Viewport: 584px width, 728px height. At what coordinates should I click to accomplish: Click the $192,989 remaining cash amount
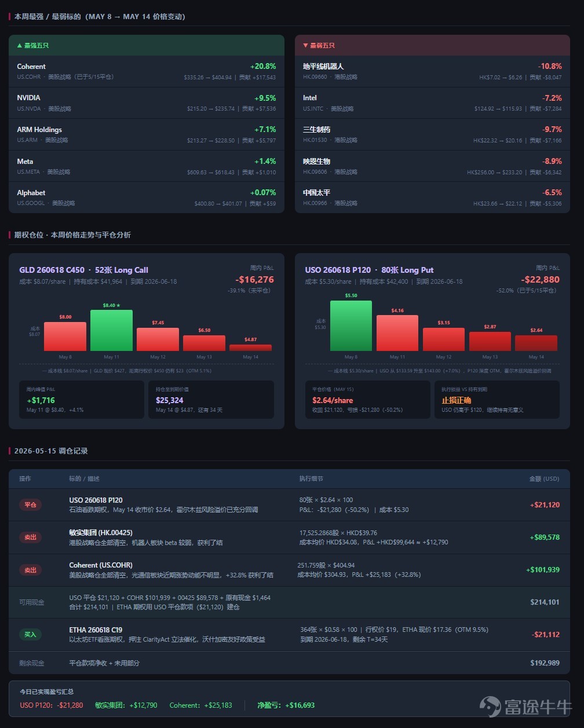545,663
